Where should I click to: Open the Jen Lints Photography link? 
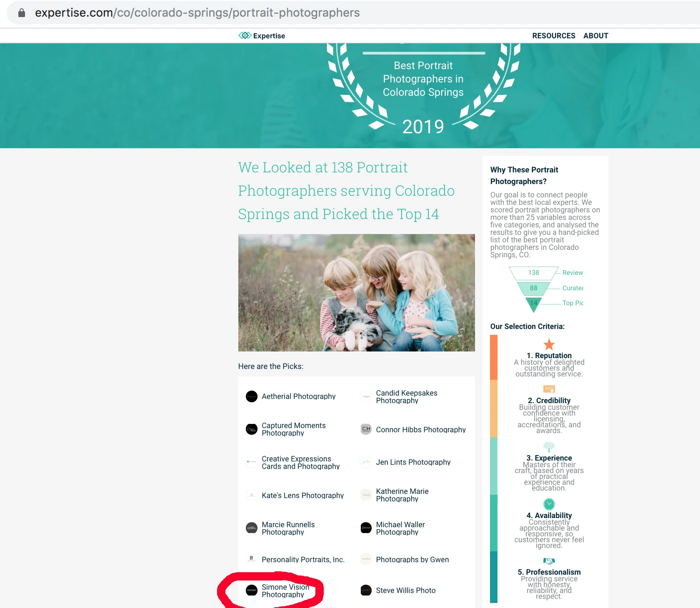pyautogui.click(x=413, y=462)
